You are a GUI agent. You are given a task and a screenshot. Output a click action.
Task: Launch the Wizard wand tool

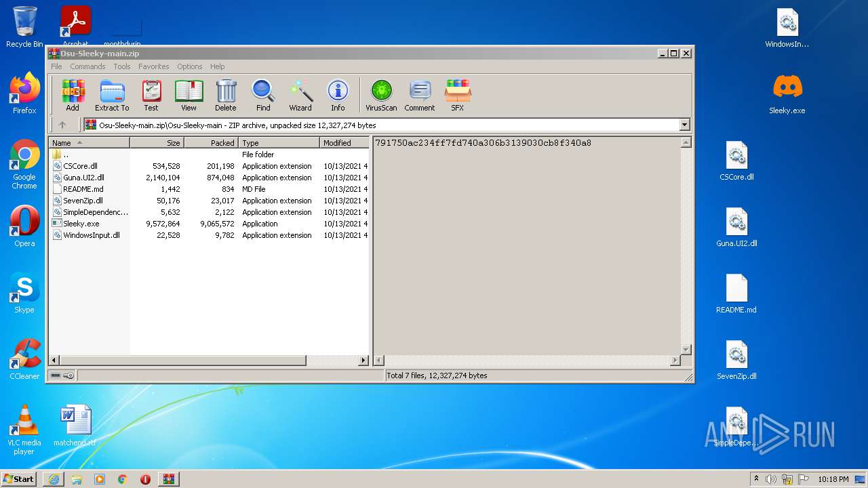pyautogui.click(x=300, y=95)
